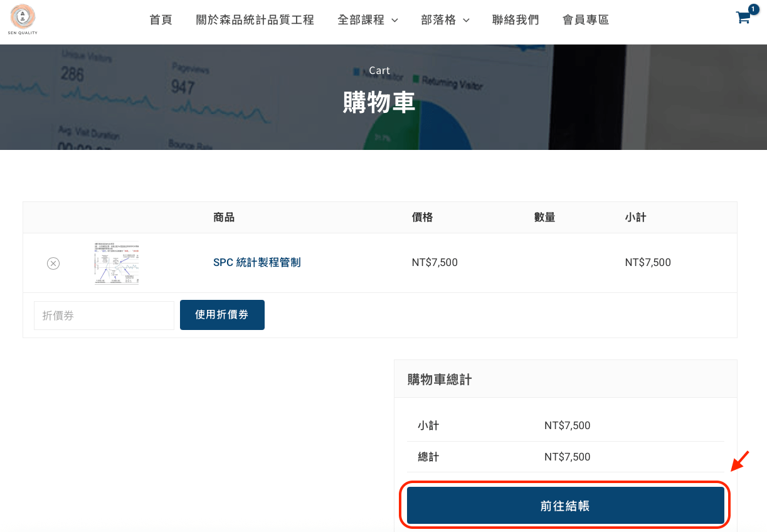Viewport: 767px width, 532px height.
Task: Click the 總計 total row in cart summary
Action: tap(566, 457)
